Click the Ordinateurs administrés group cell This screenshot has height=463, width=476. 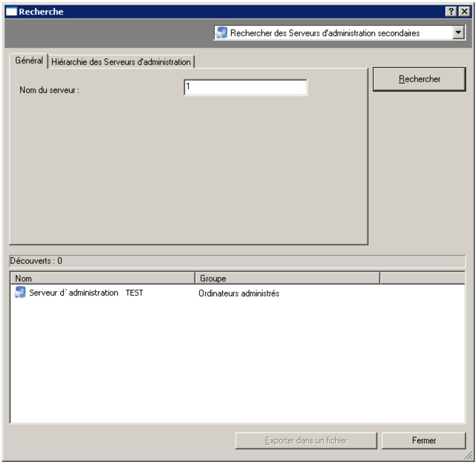[239, 293]
